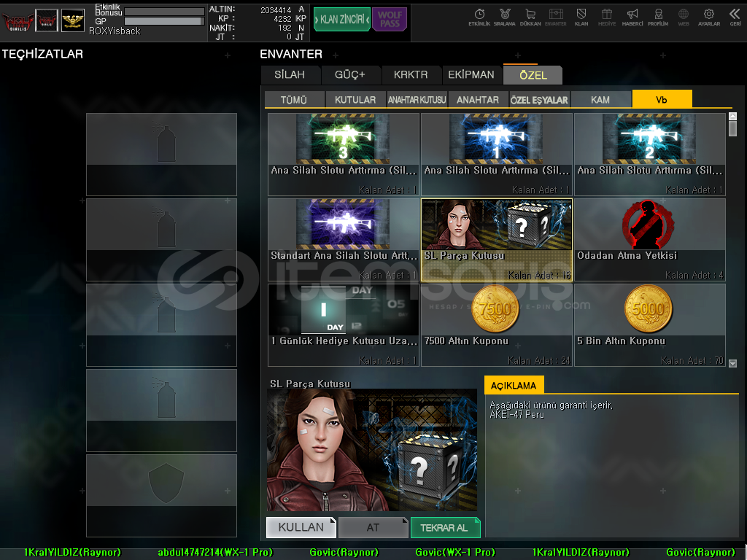Select 7500 Altın Kuponu coin
The height and width of the screenshot is (560, 747).
tap(496, 324)
